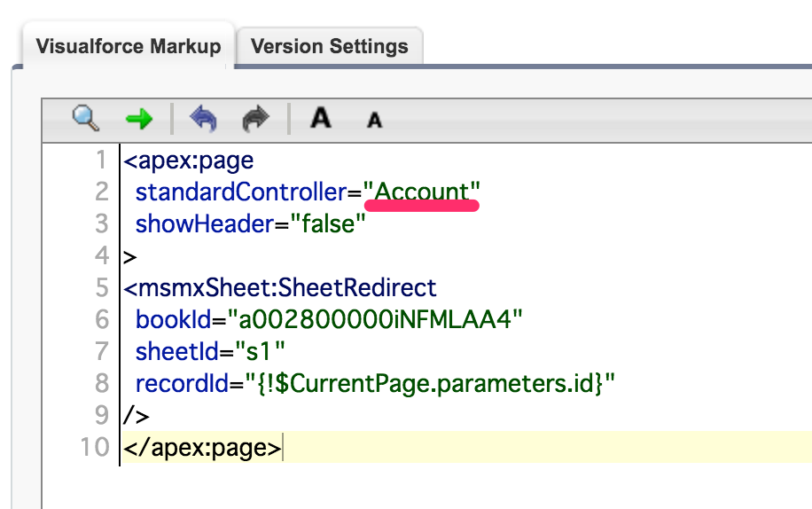Decrease font size with small A
This screenshot has height=509, width=812.
(374, 121)
